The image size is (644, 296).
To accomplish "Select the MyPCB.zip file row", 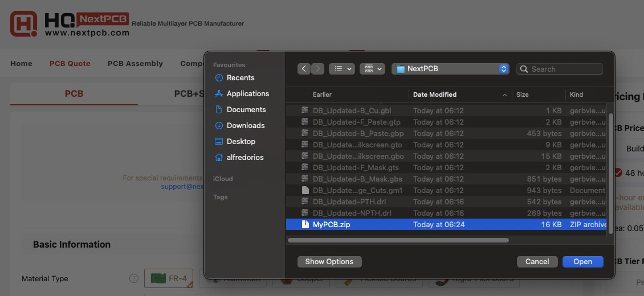I will click(x=446, y=225).
